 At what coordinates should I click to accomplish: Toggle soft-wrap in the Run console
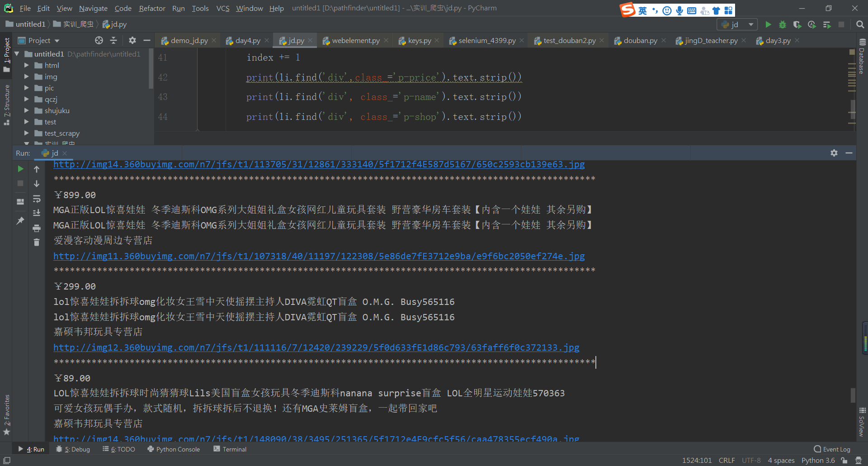coord(37,199)
